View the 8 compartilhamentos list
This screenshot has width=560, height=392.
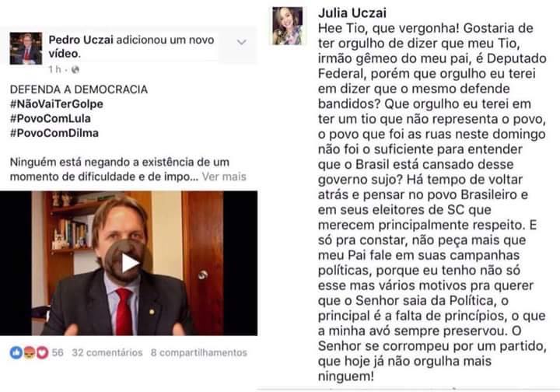click(199, 352)
